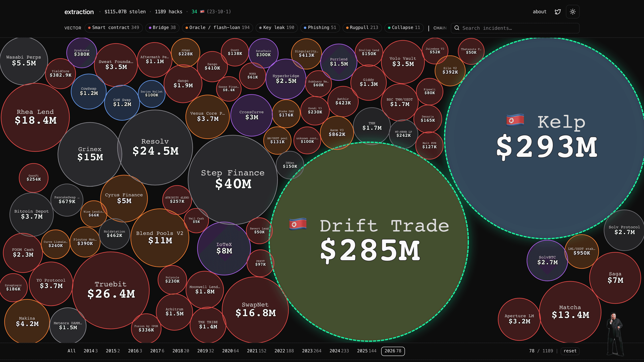644x362 pixels.
Task: Open the Purrlend $1.5M bubble
Action: click(x=339, y=62)
